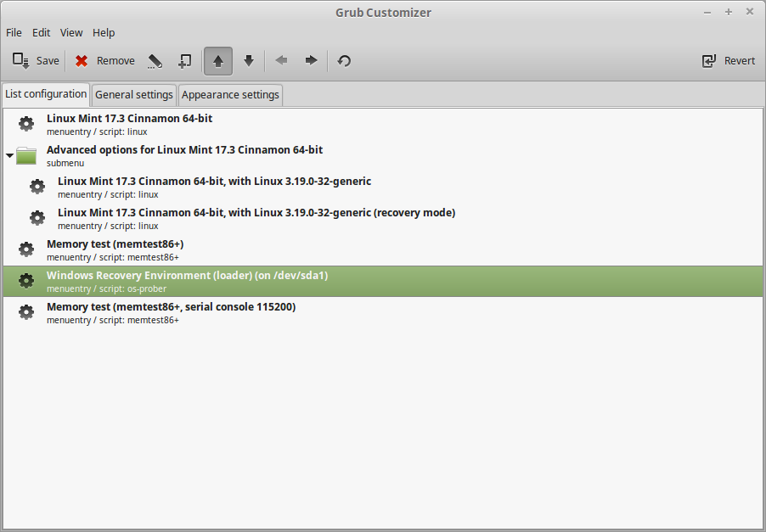Select the 3.19.0-32-generic non-recovery entry
Screen dimensions: 766x532
click(x=383, y=187)
